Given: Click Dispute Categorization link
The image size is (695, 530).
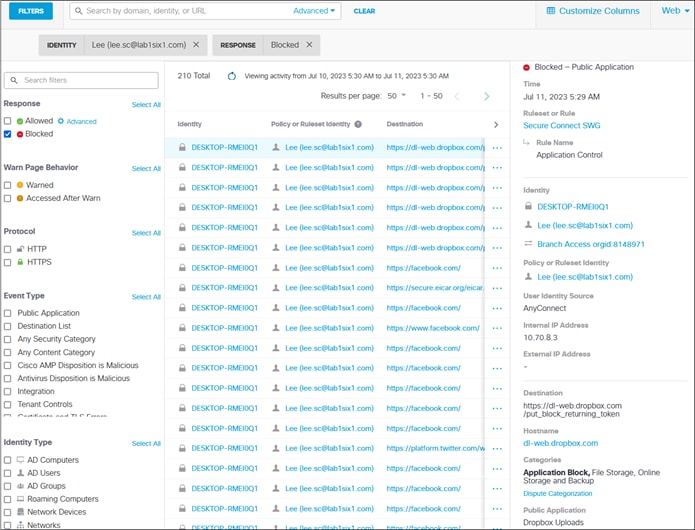Looking at the screenshot, I should [x=557, y=494].
